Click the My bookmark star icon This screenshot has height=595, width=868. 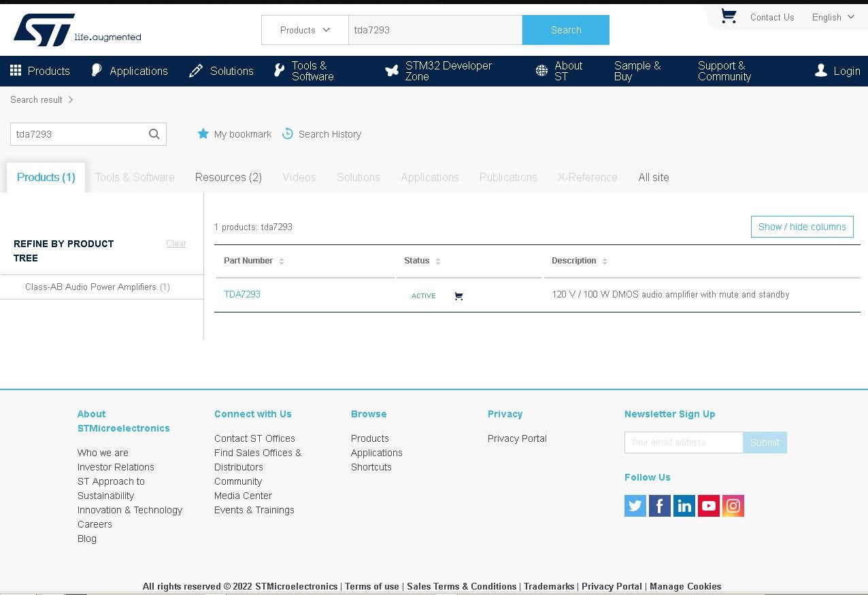coord(203,133)
